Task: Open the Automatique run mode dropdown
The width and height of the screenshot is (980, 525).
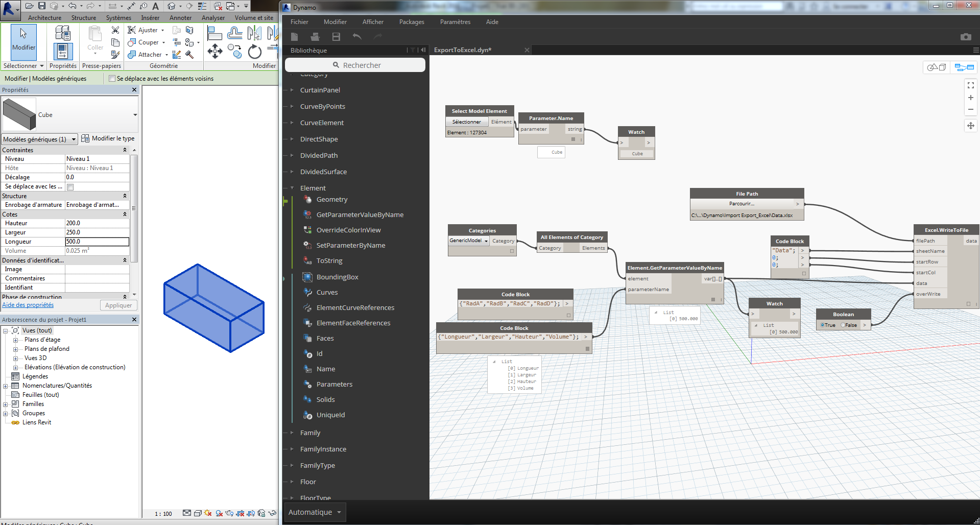Action: click(x=315, y=512)
